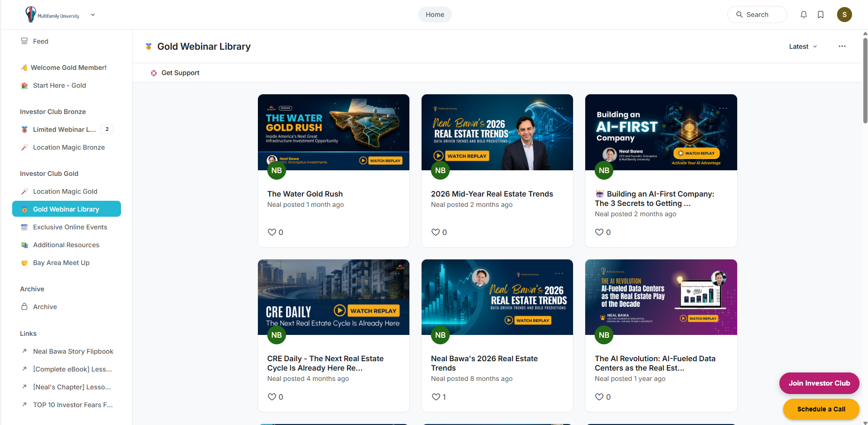Open the Limited Webinar Library item
Viewport: 868px width, 425px height.
click(67, 129)
